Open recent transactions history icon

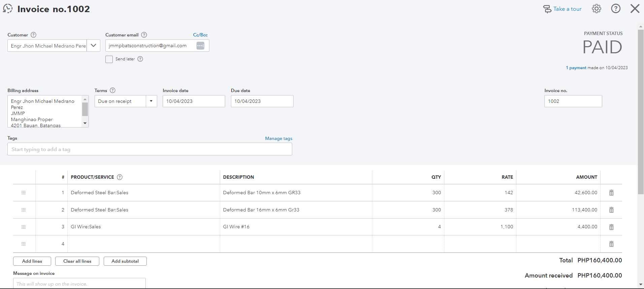click(x=8, y=9)
